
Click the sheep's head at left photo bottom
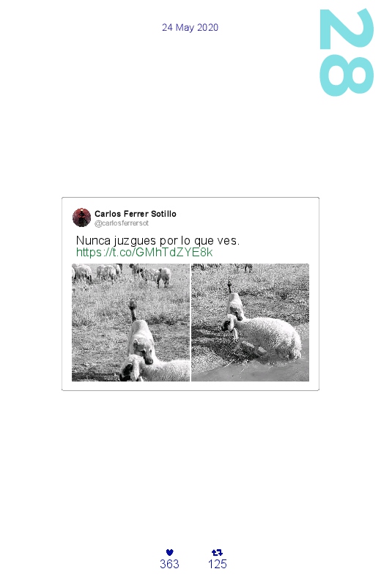point(131,368)
